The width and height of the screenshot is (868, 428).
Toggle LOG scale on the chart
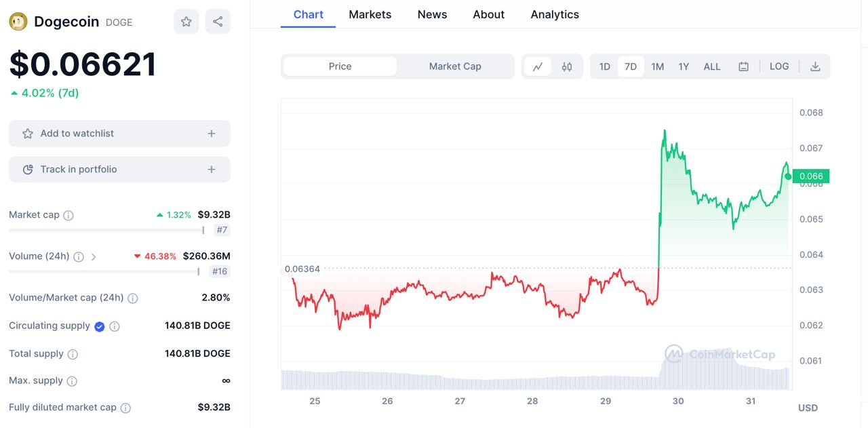pyautogui.click(x=779, y=66)
